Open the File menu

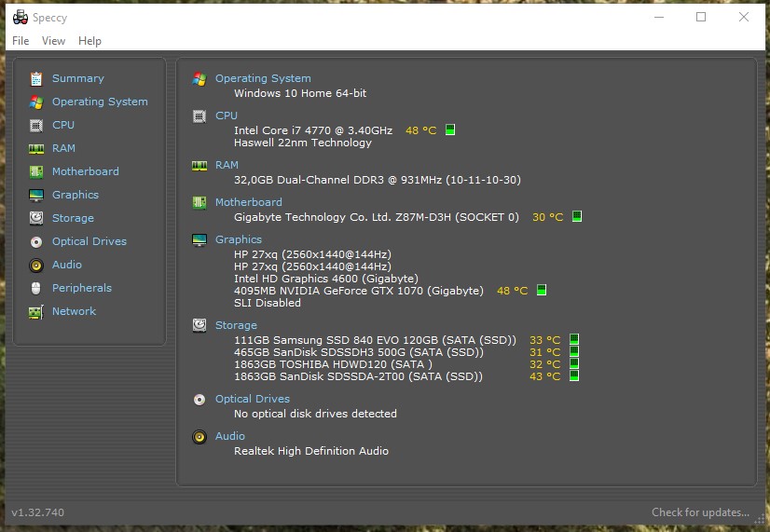point(21,41)
